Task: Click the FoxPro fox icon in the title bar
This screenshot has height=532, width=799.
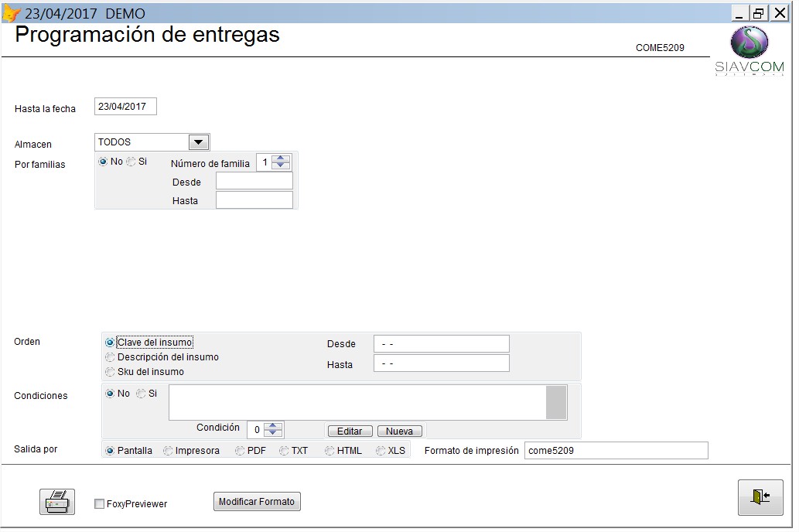Action: click(x=11, y=12)
